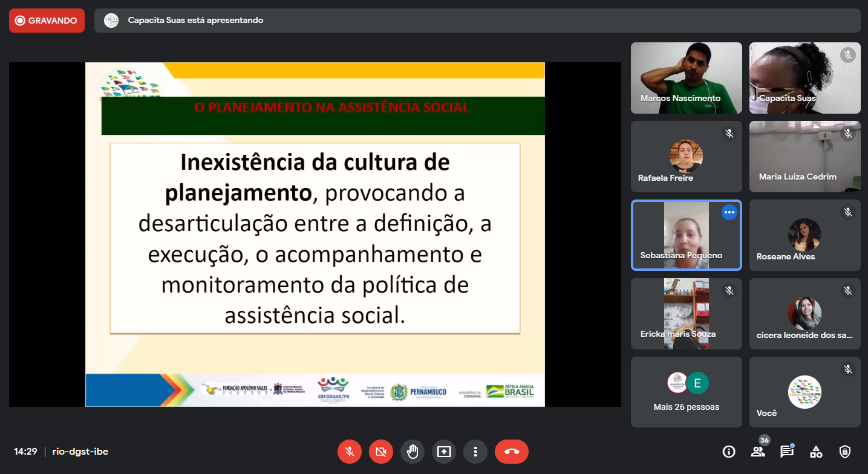The width and height of the screenshot is (868, 474).
Task: Open the activities icon
Action: [816, 452]
